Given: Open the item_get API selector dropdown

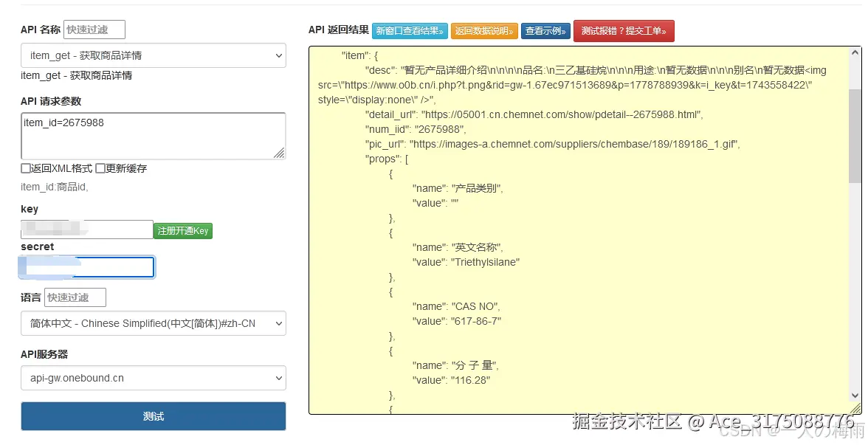Looking at the screenshot, I should click(153, 55).
